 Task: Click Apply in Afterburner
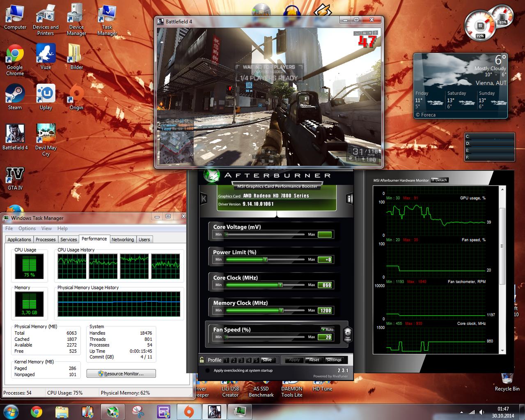coord(294,360)
